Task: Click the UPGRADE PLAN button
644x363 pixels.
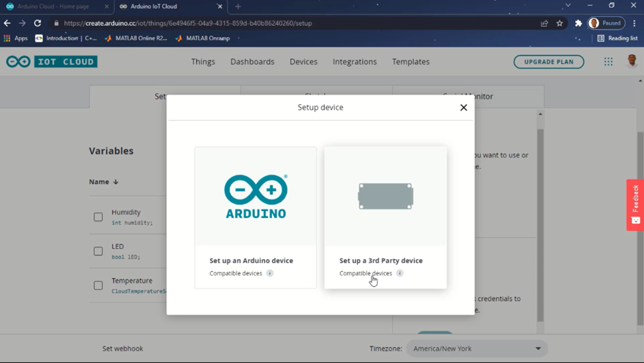Action: pos(549,62)
